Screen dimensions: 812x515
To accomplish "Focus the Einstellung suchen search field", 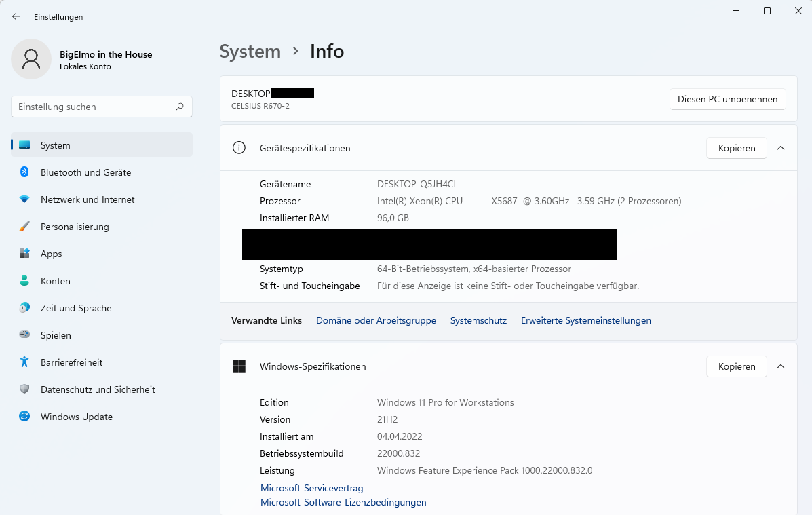I will tap(102, 107).
